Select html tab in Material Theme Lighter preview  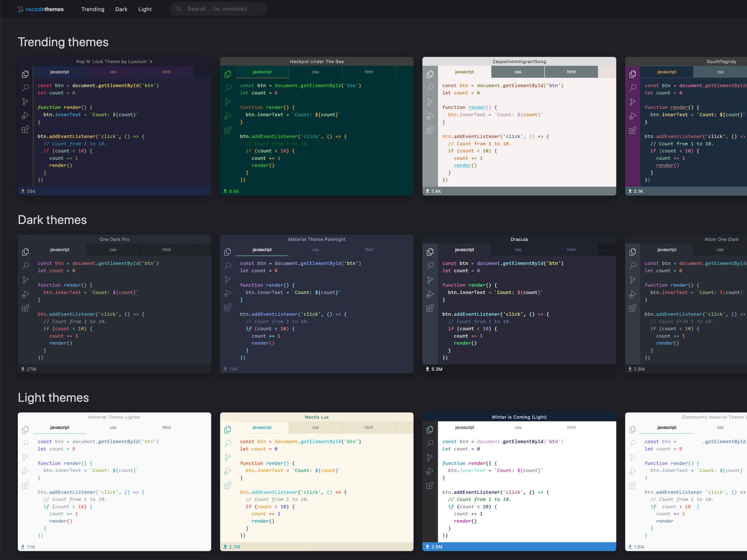pyautogui.click(x=167, y=427)
